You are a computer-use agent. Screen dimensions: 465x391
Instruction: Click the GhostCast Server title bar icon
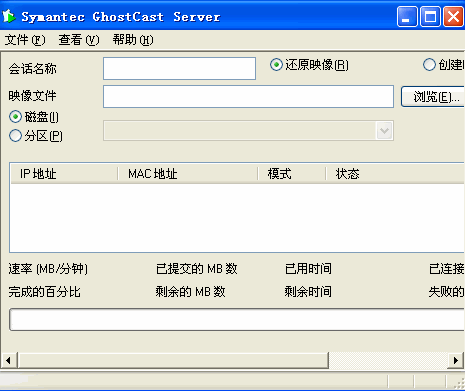click(x=9, y=16)
